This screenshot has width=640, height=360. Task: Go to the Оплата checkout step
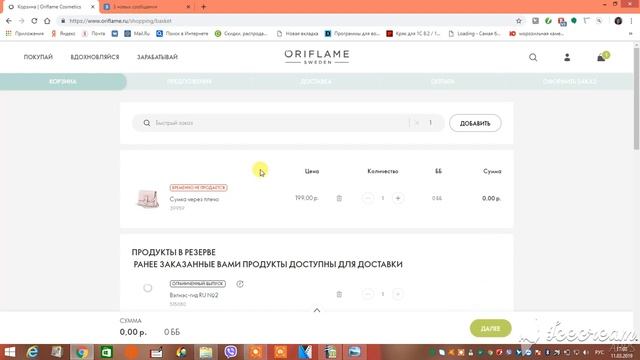[x=442, y=82]
